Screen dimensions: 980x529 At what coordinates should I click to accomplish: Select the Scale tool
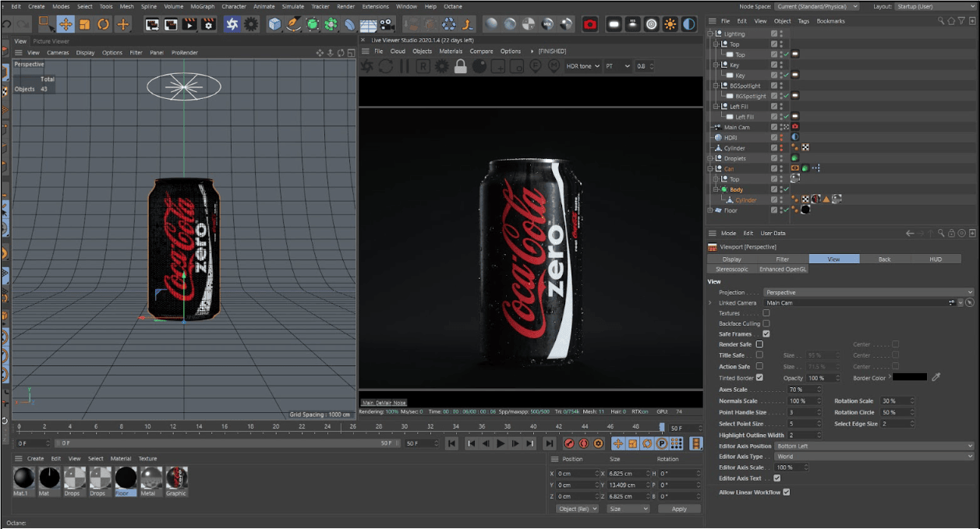point(85,24)
